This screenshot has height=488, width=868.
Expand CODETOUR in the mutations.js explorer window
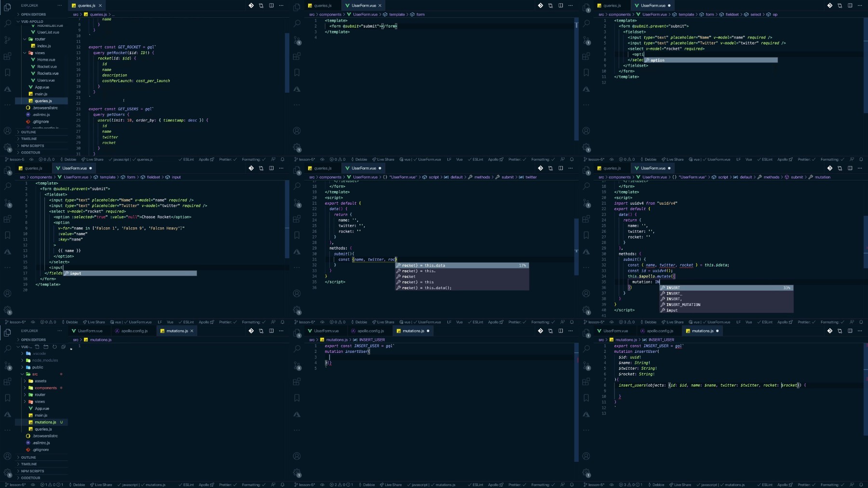[x=41, y=478]
